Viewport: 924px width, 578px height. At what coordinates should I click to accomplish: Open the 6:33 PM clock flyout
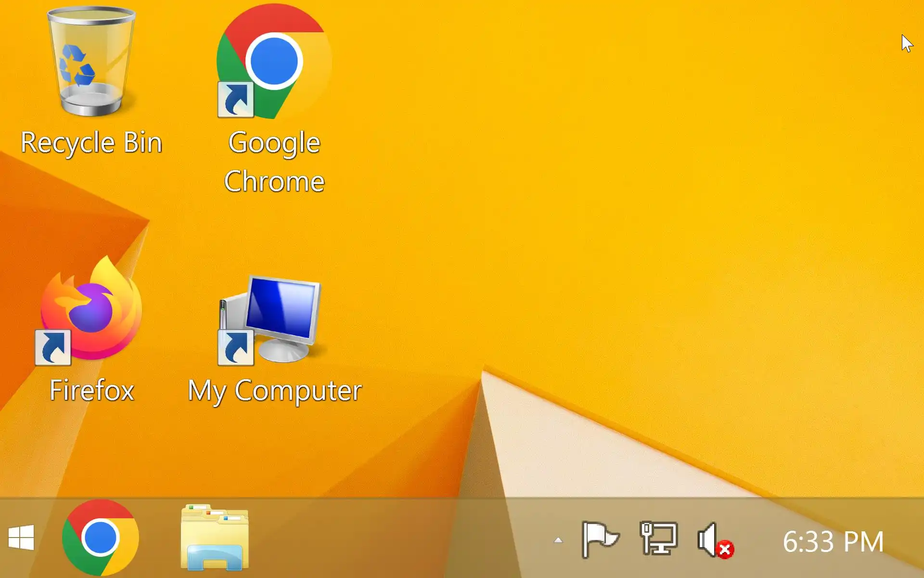(x=833, y=541)
